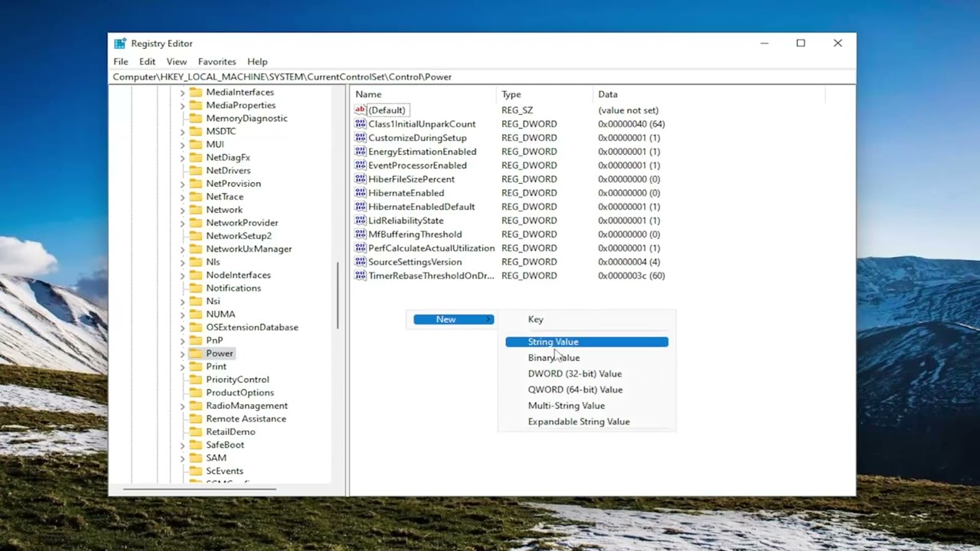The height and width of the screenshot is (551, 980).
Task: Select the SAM tree item
Action: tap(216, 458)
